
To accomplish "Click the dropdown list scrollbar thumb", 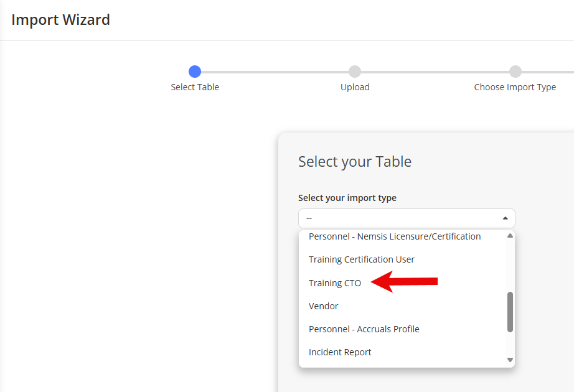I will click(510, 312).
